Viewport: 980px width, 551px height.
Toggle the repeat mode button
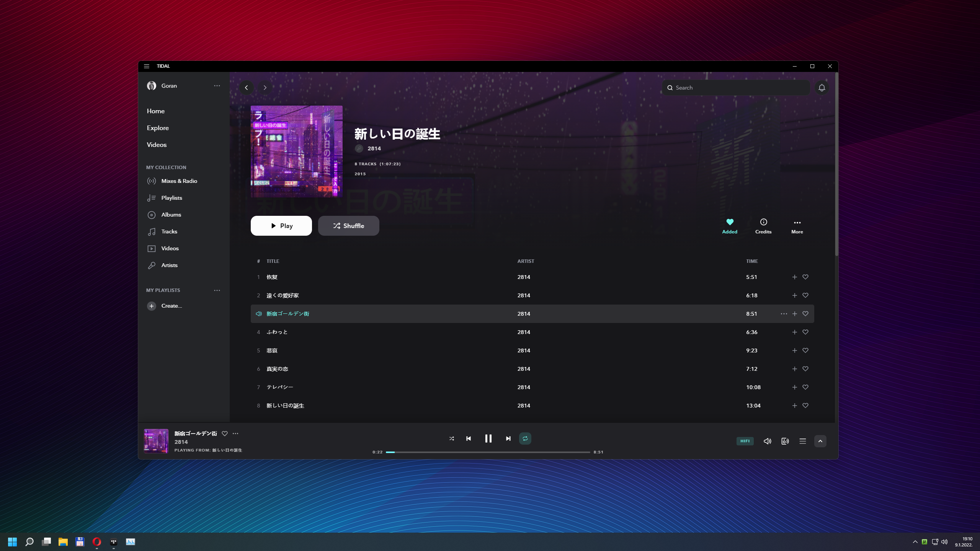pyautogui.click(x=525, y=439)
